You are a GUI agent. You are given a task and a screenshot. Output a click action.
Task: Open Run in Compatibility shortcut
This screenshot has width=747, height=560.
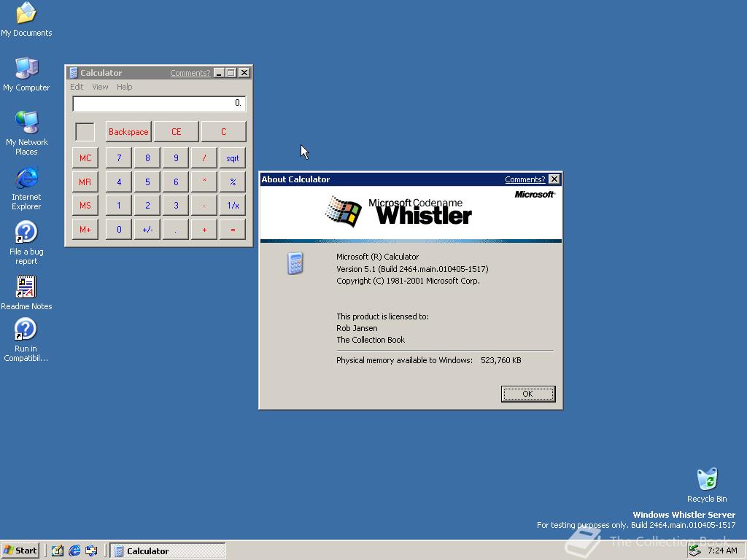(x=26, y=340)
